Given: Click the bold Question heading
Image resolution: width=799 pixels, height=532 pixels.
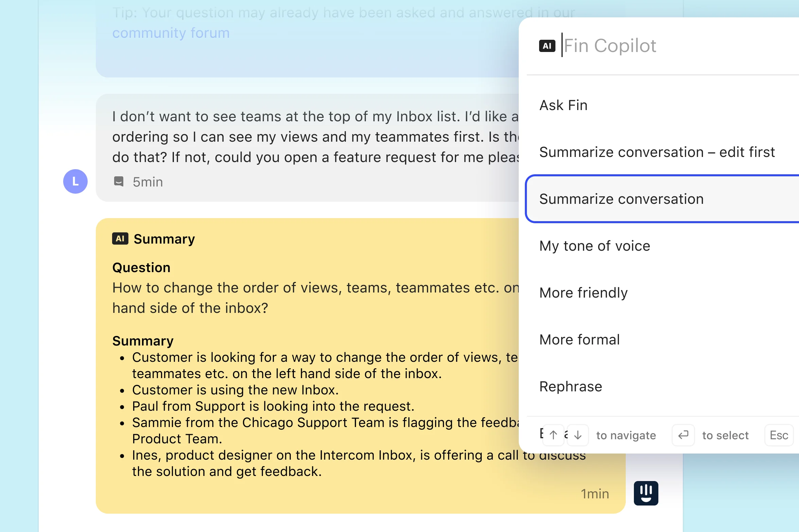Looking at the screenshot, I should pos(141,268).
